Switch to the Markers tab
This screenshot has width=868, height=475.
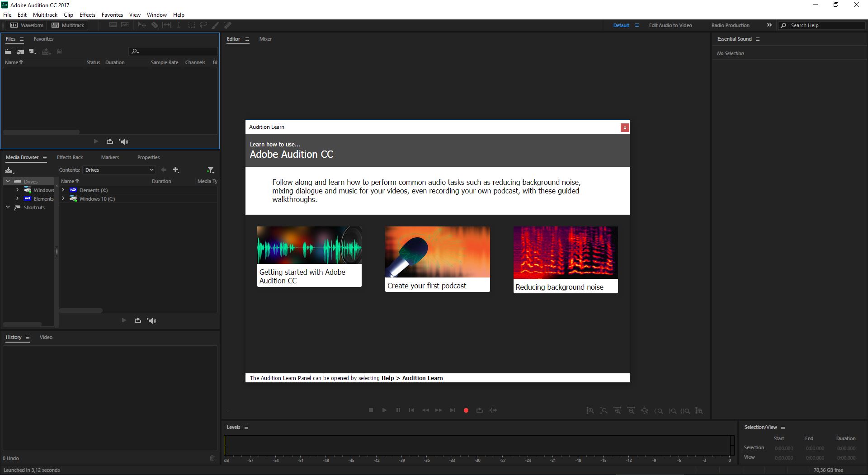[110, 157]
